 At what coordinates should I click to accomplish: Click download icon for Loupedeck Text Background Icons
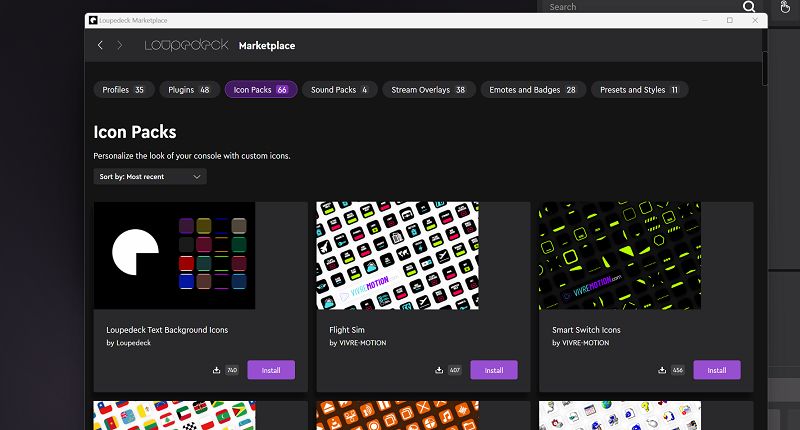pos(216,370)
